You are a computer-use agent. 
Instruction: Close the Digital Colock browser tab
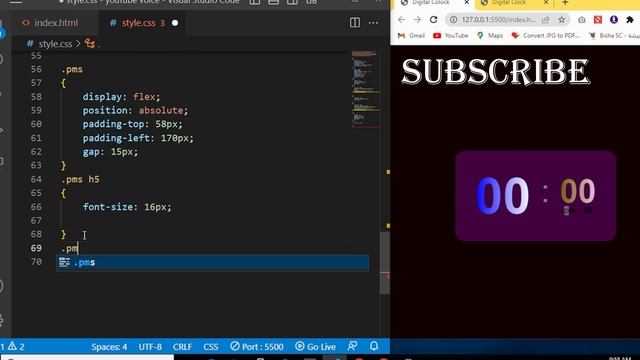click(467, 3)
